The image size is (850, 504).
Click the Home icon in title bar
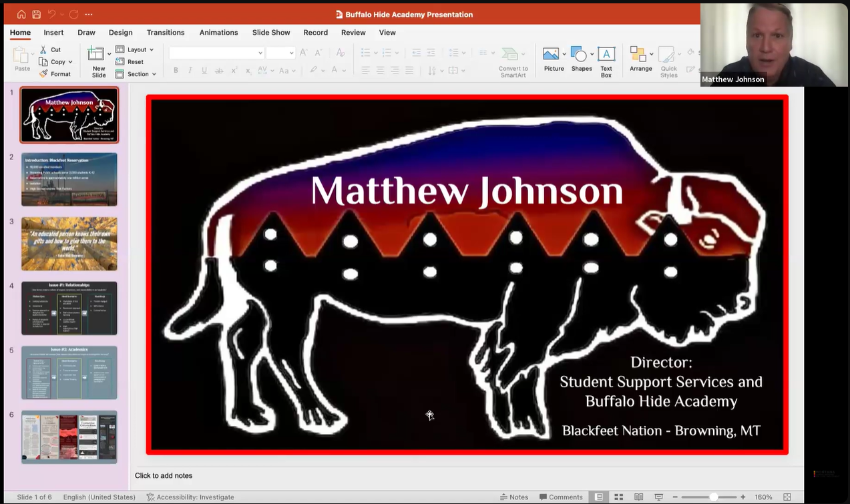tap(21, 14)
